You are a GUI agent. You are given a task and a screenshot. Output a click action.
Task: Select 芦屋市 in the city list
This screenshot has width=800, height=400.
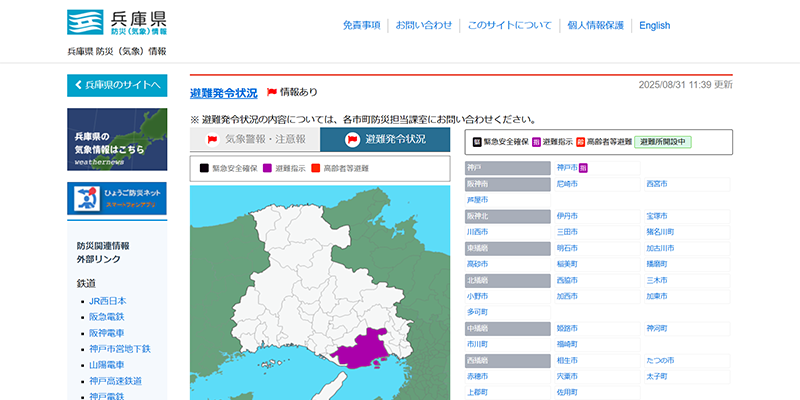477,200
